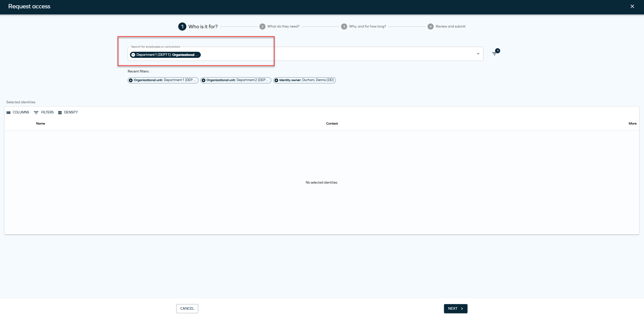This screenshot has width=644, height=319.
Task: Remove the Department1 [DEPT1] filter chip
Action: pos(133,55)
